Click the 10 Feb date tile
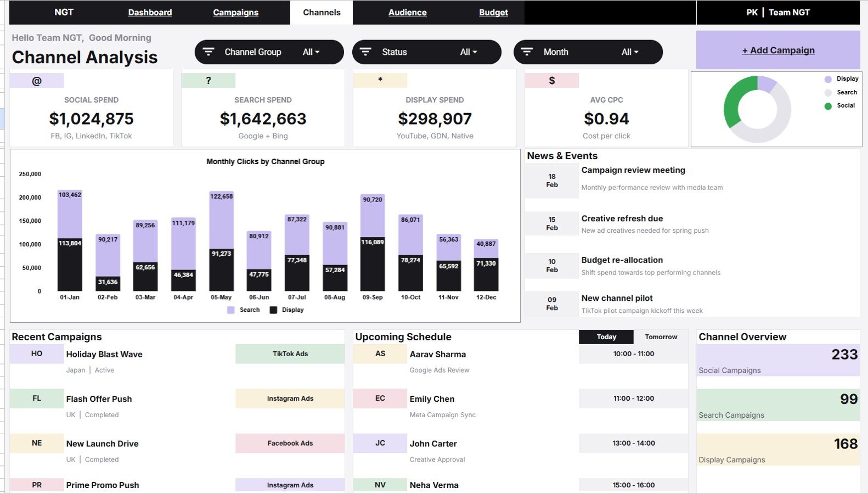 pyautogui.click(x=552, y=266)
